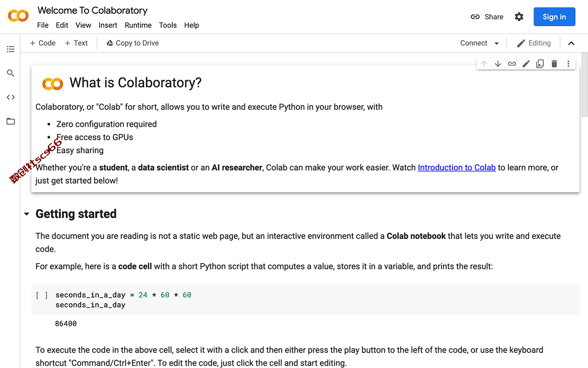
Task: Open the View menu
Action: pyautogui.click(x=84, y=25)
